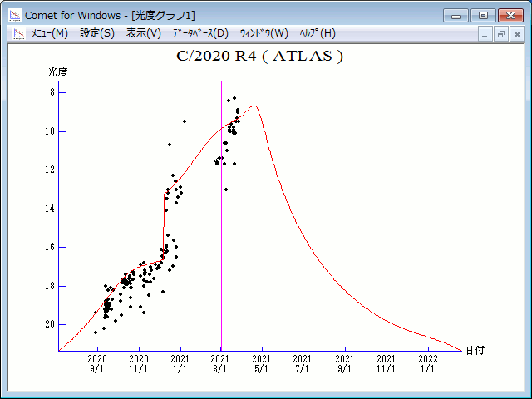The width and height of the screenshot is (532, 399).
Task: Click the peak of the red light curve
Action: [254, 106]
